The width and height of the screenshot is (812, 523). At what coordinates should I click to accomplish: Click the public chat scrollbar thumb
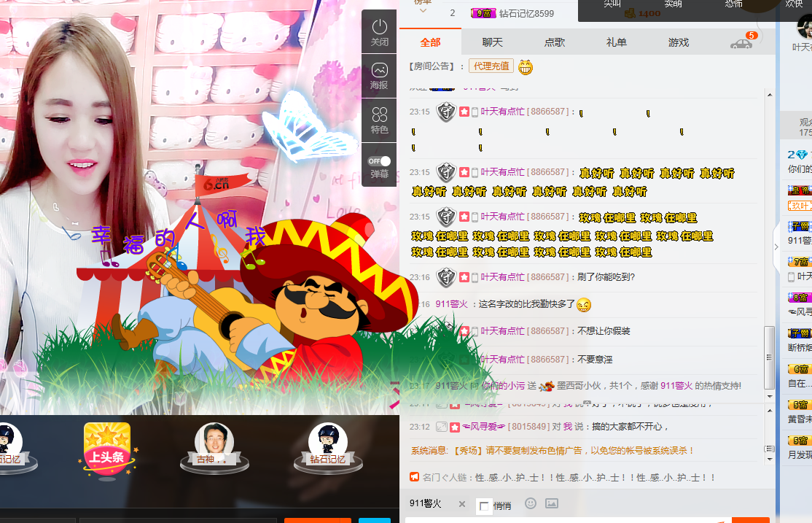coord(770,357)
